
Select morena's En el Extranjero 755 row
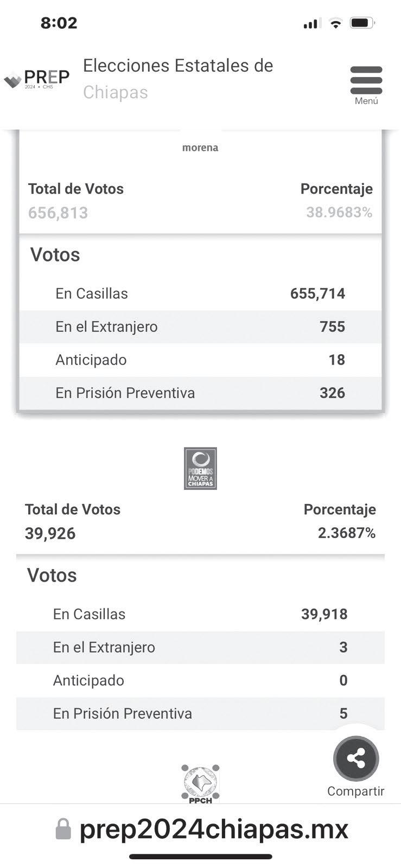pyautogui.click(x=200, y=327)
